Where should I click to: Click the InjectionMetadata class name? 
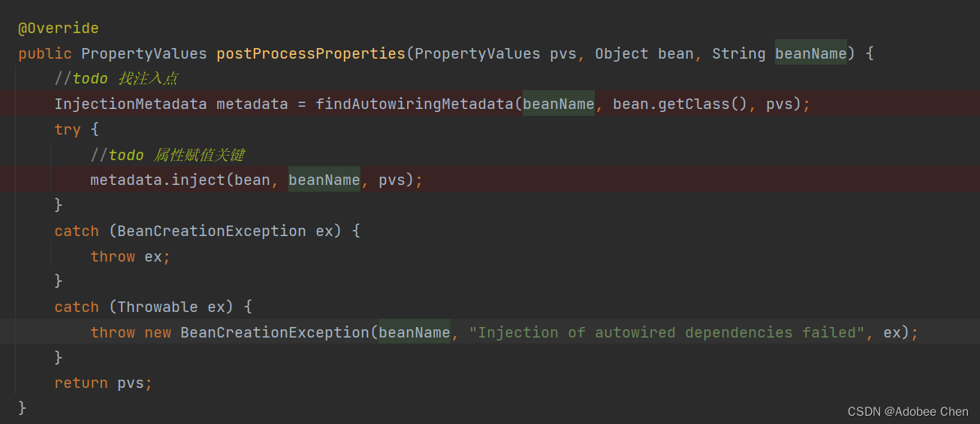[x=130, y=104]
